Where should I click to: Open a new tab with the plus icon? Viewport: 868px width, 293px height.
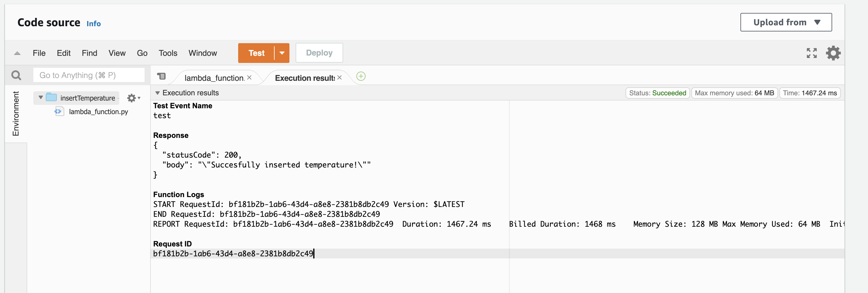point(360,76)
